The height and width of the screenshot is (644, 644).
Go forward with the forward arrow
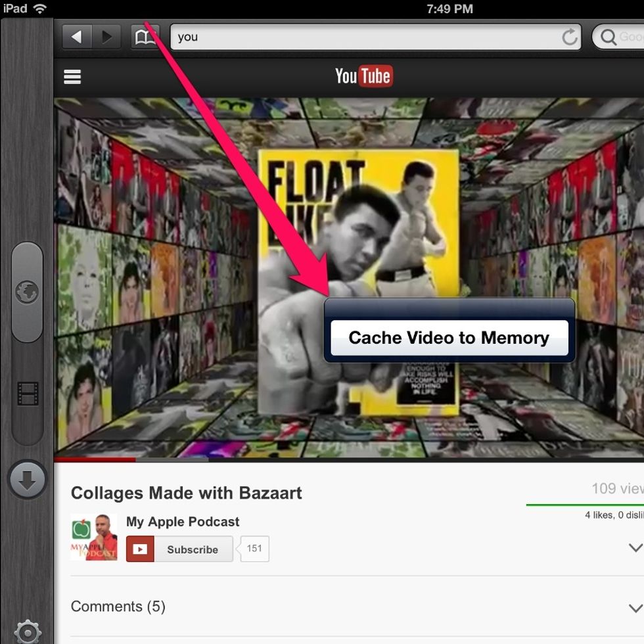coord(106,37)
